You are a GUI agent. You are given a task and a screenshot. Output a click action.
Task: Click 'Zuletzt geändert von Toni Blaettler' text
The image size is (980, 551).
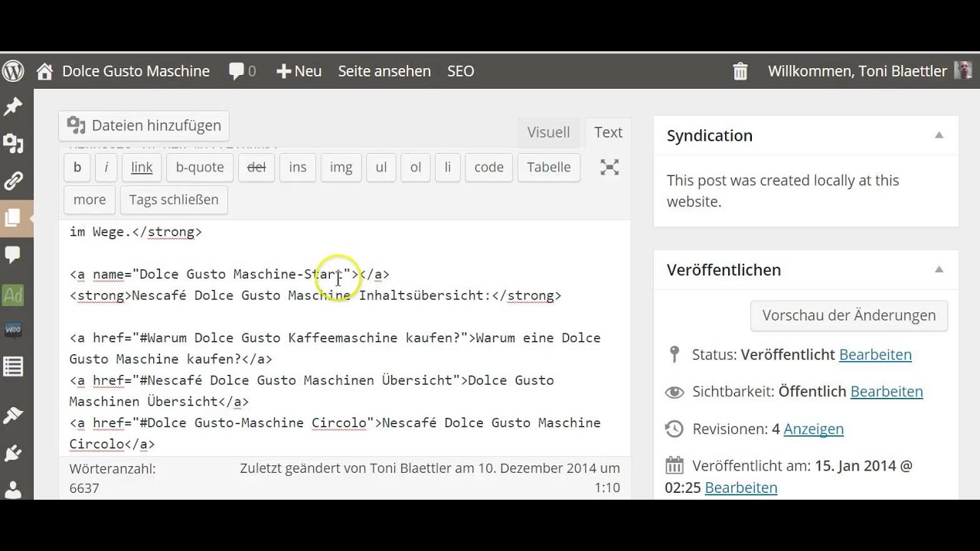(345, 468)
